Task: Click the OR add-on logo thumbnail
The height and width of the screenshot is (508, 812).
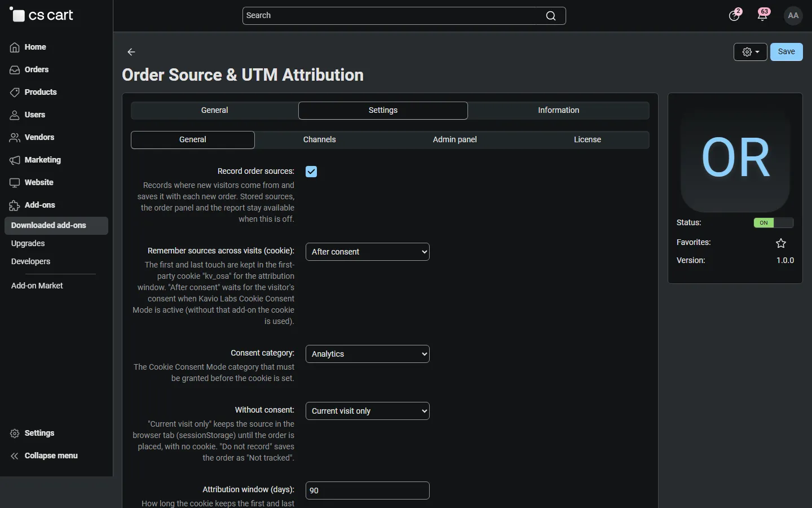Action: (735, 157)
